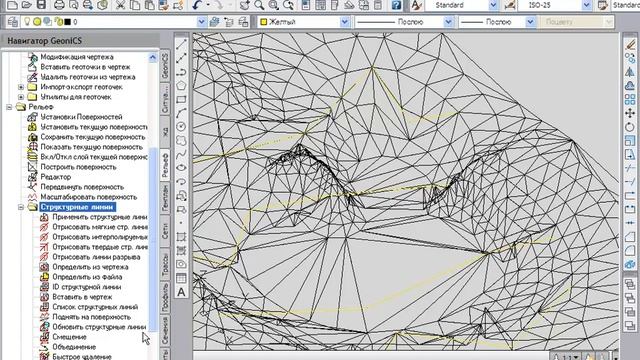Select the Arc draw tool
This screenshot has width=640, height=360.
point(181,113)
